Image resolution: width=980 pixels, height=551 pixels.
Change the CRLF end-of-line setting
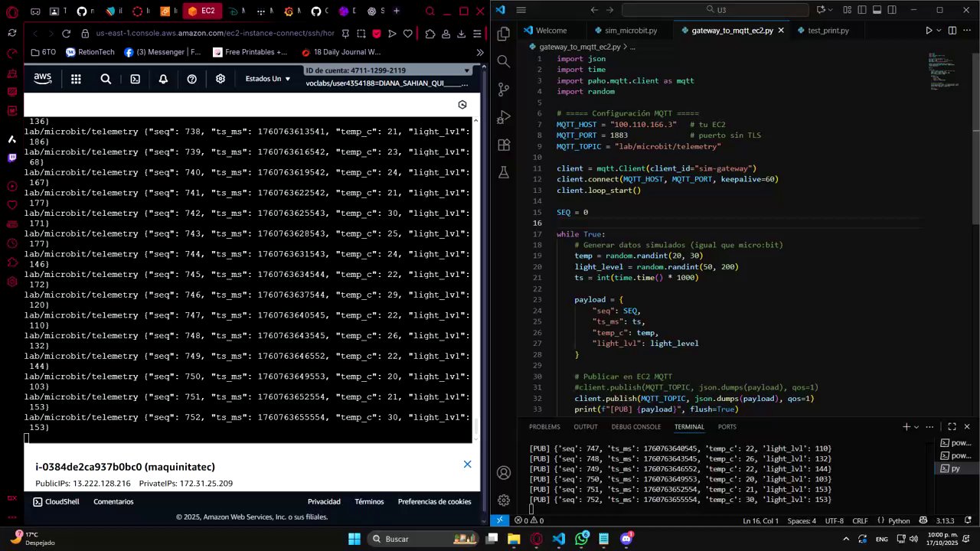pyautogui.click(x=860, y=520)
